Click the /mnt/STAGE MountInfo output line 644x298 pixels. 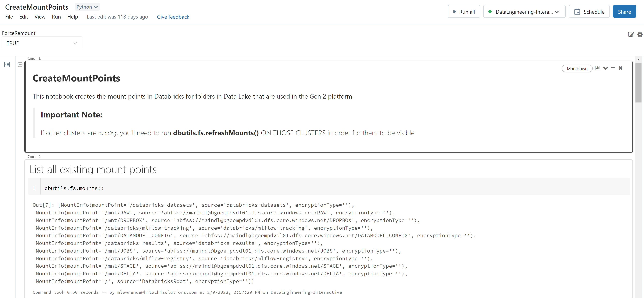[x=221, y=266]
